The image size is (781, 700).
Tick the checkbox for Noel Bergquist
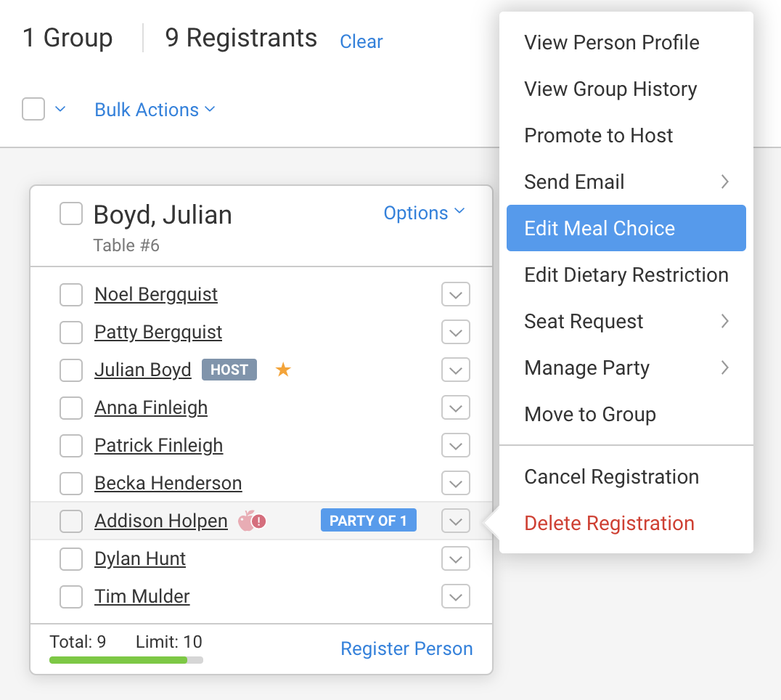[71, 295]
